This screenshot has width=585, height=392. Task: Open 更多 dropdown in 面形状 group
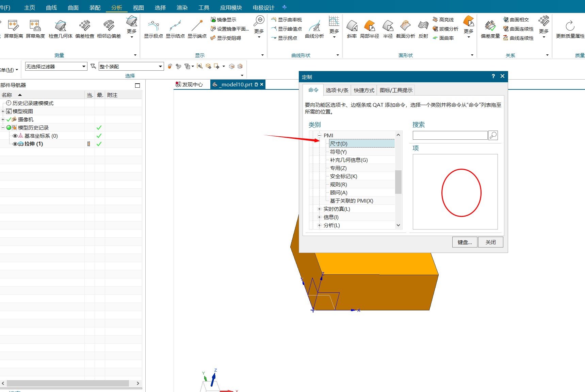469,27
